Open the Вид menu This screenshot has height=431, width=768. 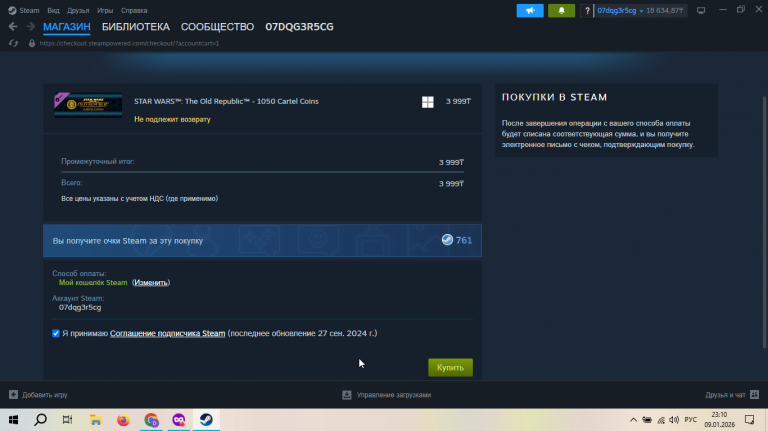[53, 10]
